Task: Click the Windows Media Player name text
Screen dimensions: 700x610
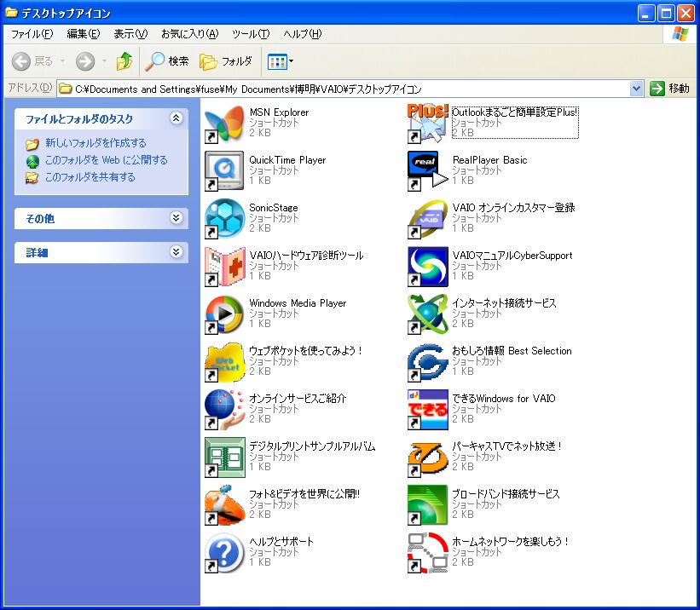Action: 298,303
